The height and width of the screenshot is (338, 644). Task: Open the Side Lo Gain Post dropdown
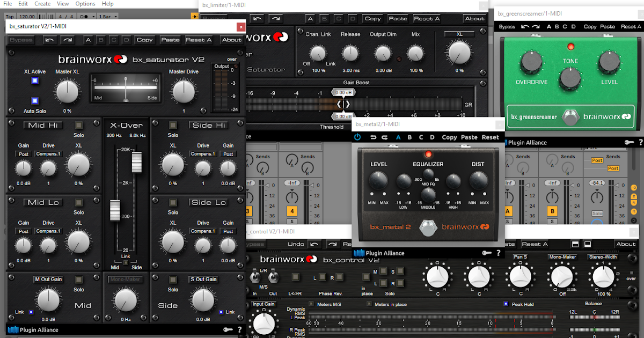pyautogui.click(x=228, y=231)
